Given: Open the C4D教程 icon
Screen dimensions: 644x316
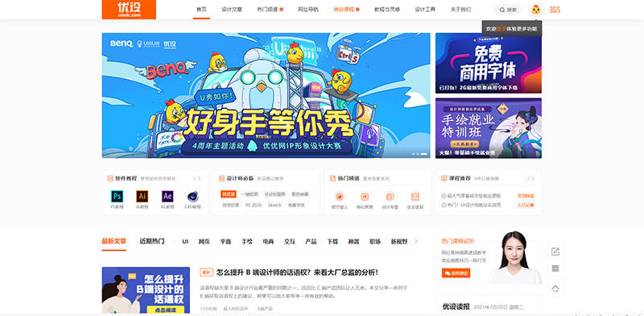Looking at the screenshot, I should tap(192, 196).
